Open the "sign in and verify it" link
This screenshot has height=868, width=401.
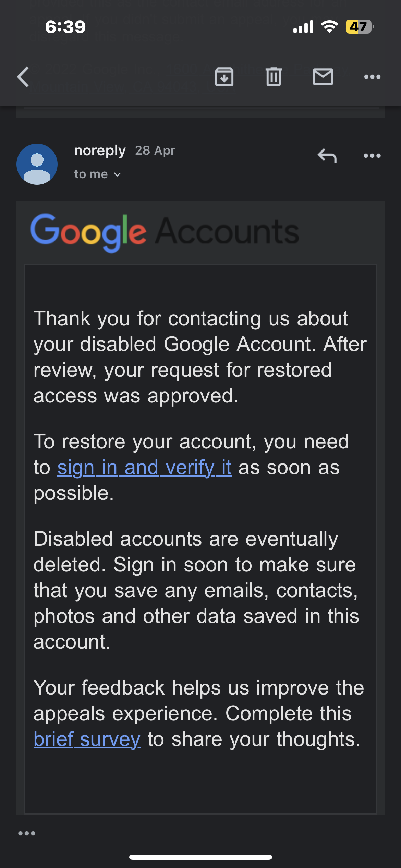click(x=144, y=467)
